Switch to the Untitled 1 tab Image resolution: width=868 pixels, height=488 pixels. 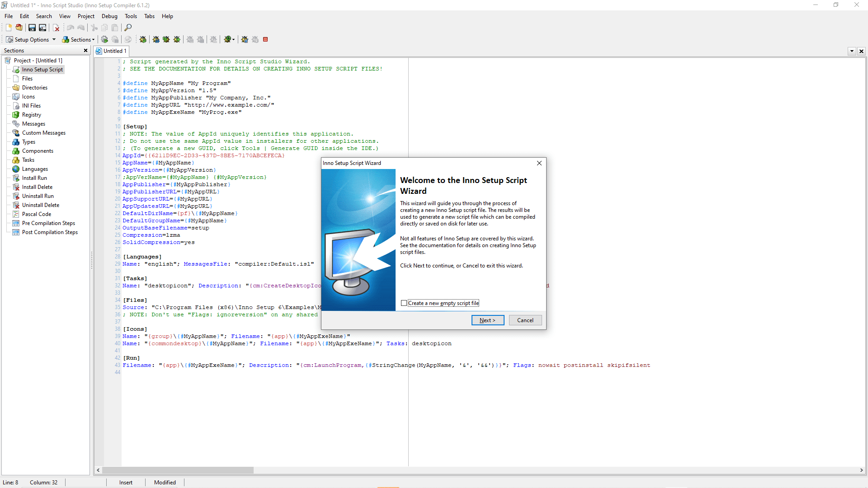(x=111, y=51)
